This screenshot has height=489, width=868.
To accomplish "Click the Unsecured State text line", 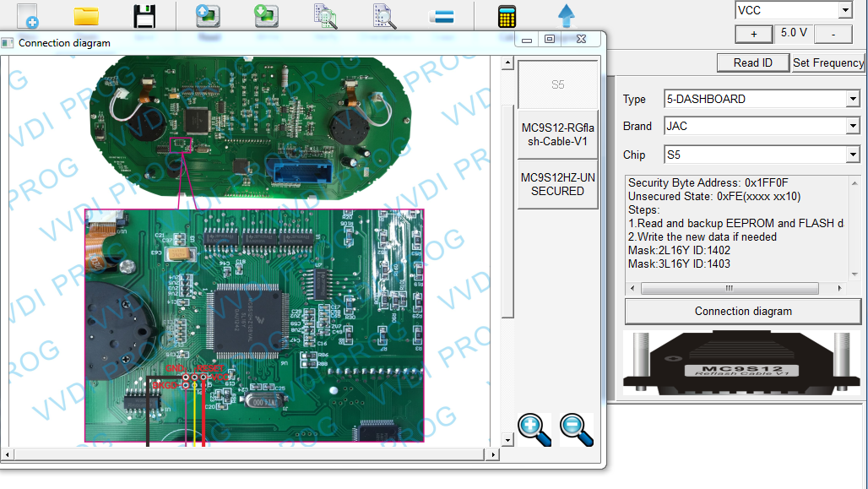I will click(714, 197).
